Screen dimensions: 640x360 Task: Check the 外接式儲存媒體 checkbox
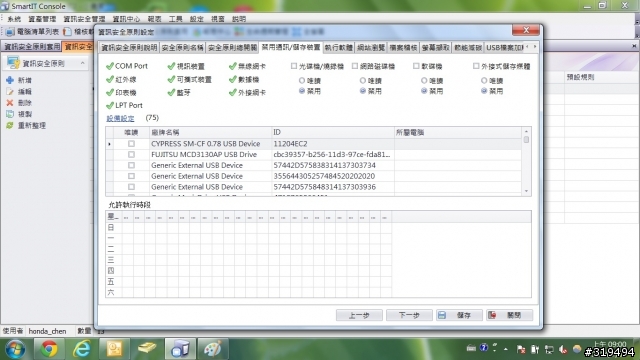tap(476, 66)
